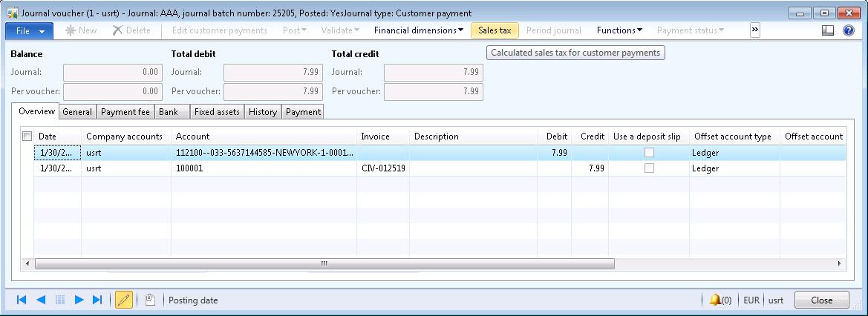Open the Payment fee tab
This screenshot has height=316, width=868.
(x=125, y=112)
